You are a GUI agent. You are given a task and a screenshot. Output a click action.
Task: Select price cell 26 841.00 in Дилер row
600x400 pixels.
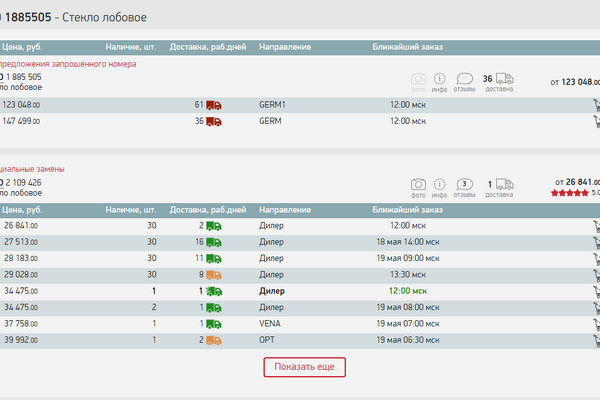point(21,226)
